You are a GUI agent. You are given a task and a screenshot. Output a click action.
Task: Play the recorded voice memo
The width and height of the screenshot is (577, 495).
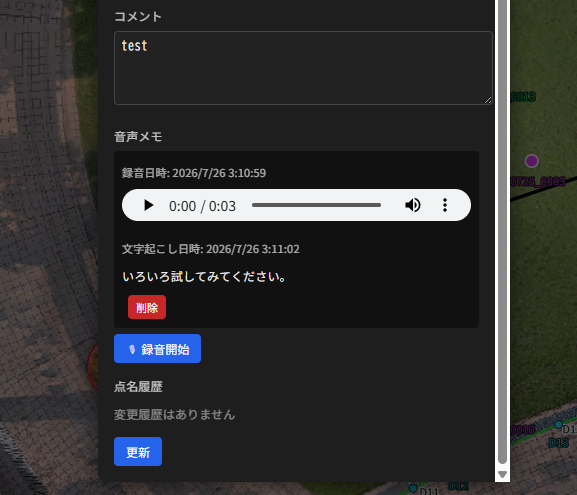coord(148,205)
